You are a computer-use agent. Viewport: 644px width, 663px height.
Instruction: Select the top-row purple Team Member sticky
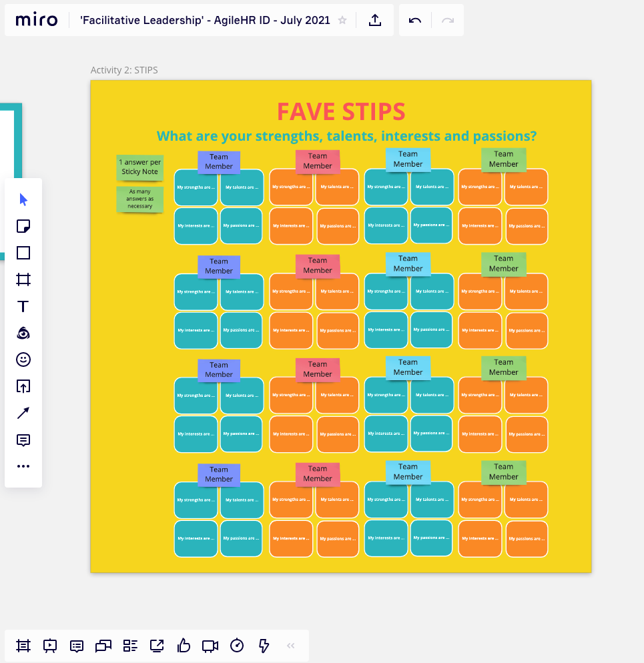point(219,162)
